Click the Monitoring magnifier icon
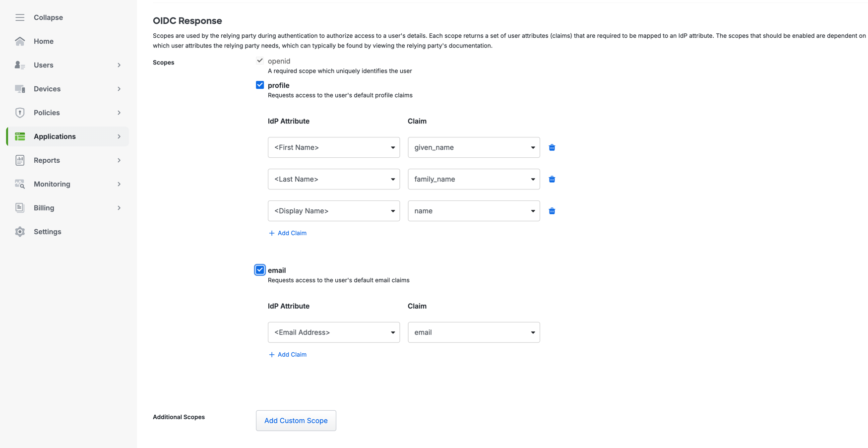 [20, 184]
